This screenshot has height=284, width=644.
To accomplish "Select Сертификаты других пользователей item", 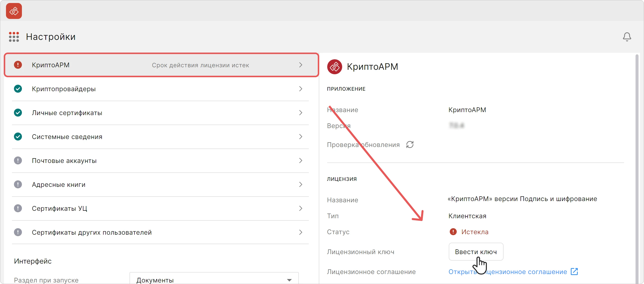I will [160, 232].
